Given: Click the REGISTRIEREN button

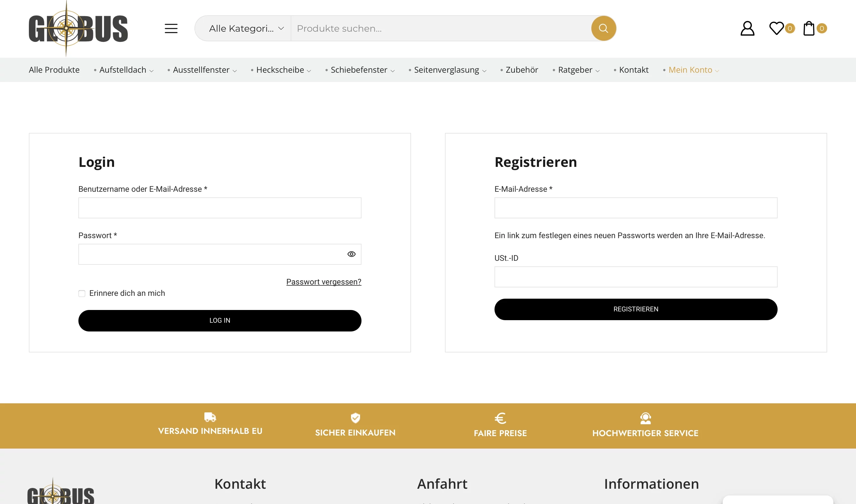Looking at the screenshot, I should tap(635, 309).
